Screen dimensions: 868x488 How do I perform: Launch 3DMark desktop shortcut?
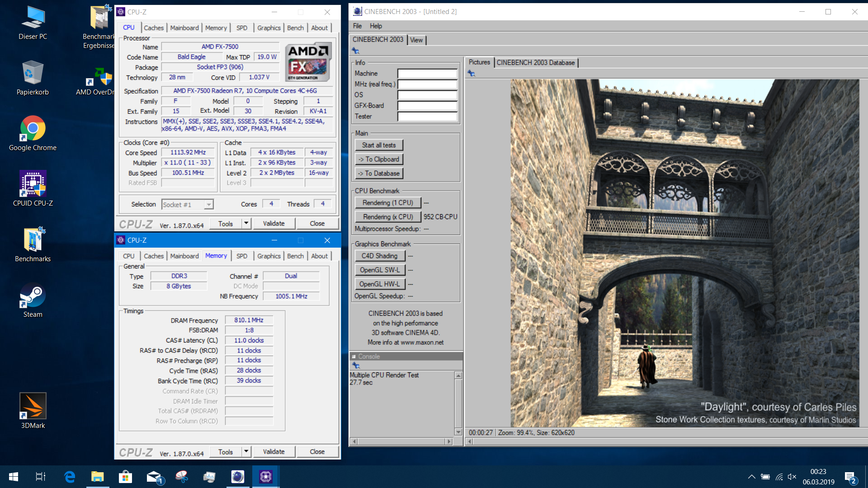33,411
